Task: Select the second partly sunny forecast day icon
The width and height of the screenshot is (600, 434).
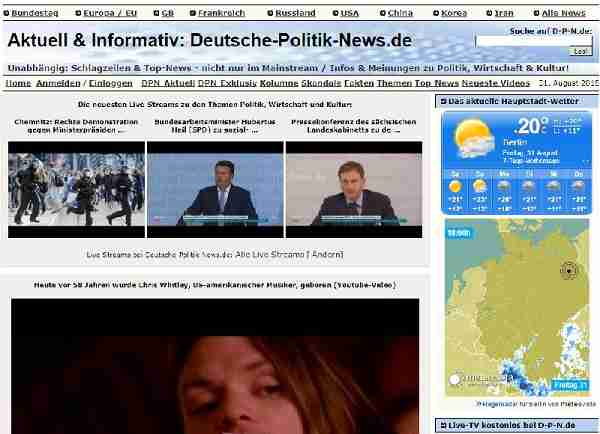Action: [480, 187]
